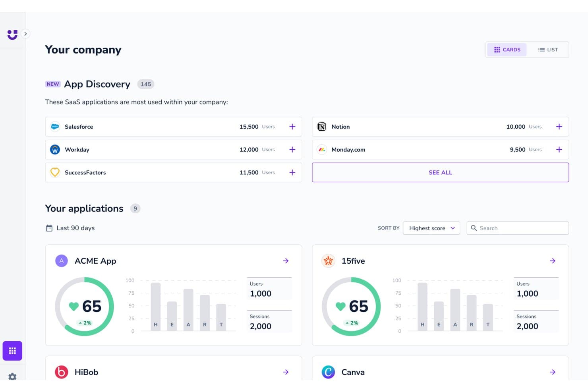Image resolution: width=588 pixels, height=392 pixels.
Task: Click the Notion logo icon
Action: point(322,127)
